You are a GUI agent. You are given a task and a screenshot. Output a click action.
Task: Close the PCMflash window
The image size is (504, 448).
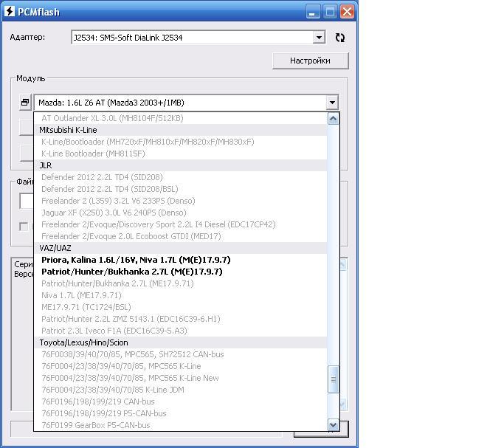(347, 12)
